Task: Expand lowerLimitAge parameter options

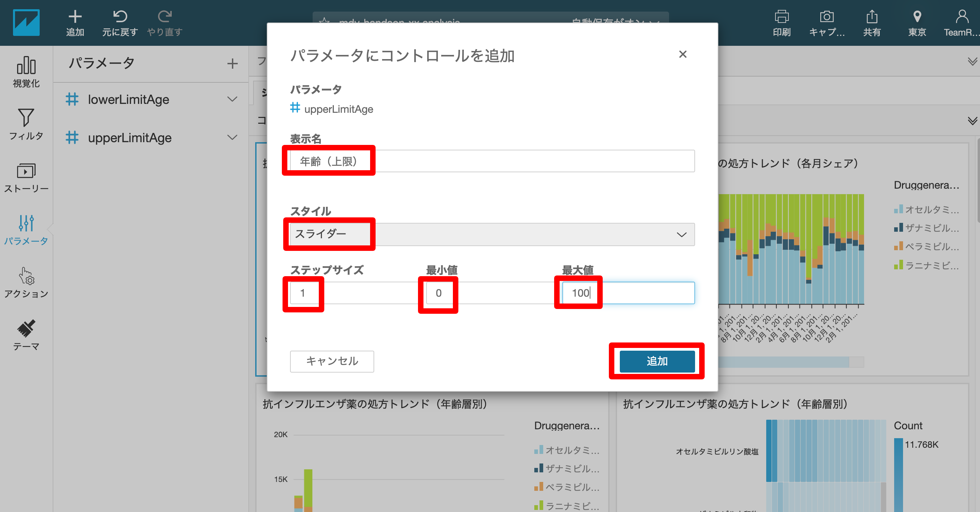Action: click(x=232, y=99)
